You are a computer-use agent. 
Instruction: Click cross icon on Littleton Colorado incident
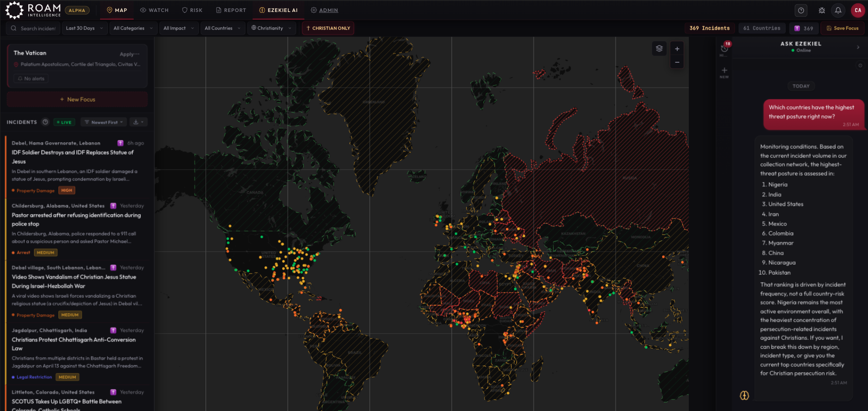click(x=113, y=392)
